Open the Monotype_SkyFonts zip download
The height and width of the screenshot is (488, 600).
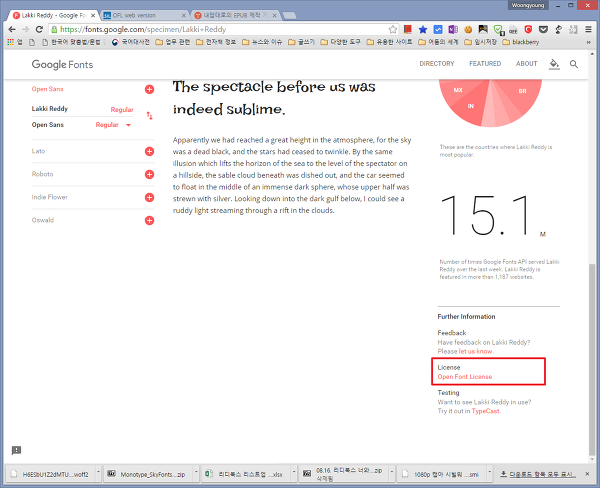(149, 475)
